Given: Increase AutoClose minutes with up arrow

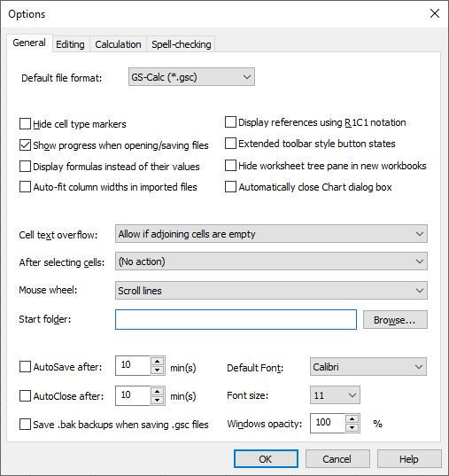Looking at the screenshot, I should point(157,391).
